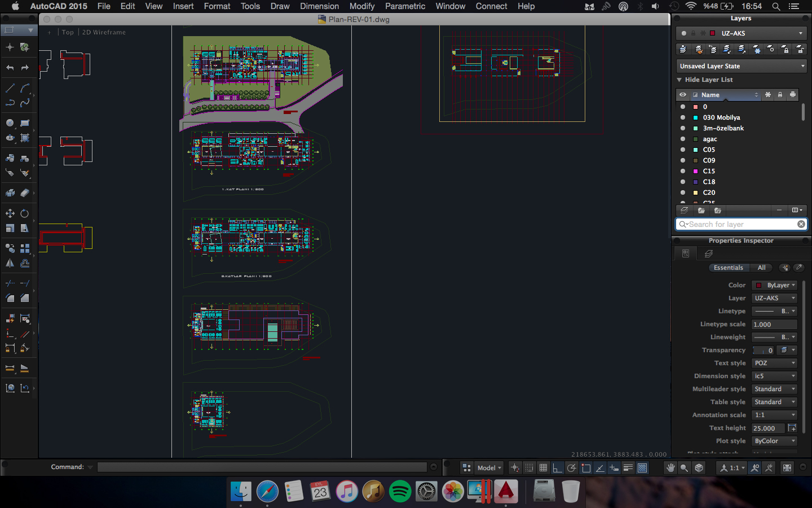Open layer display settings column menu
Image resolution: width=812 pixels, height=508 pixels.
click(x=797, y=210)
